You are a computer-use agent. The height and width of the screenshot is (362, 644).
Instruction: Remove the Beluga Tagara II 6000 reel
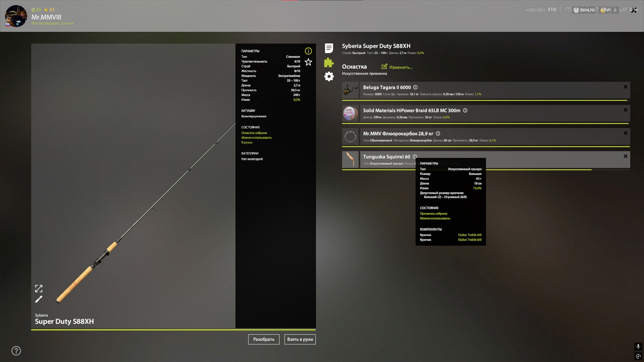coord(626,87)
